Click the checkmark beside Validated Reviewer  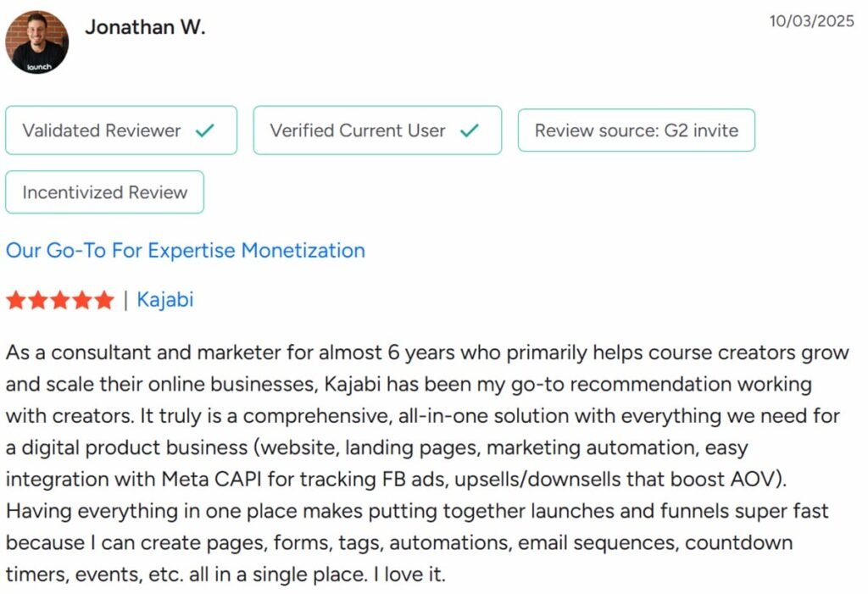(206, 130)
